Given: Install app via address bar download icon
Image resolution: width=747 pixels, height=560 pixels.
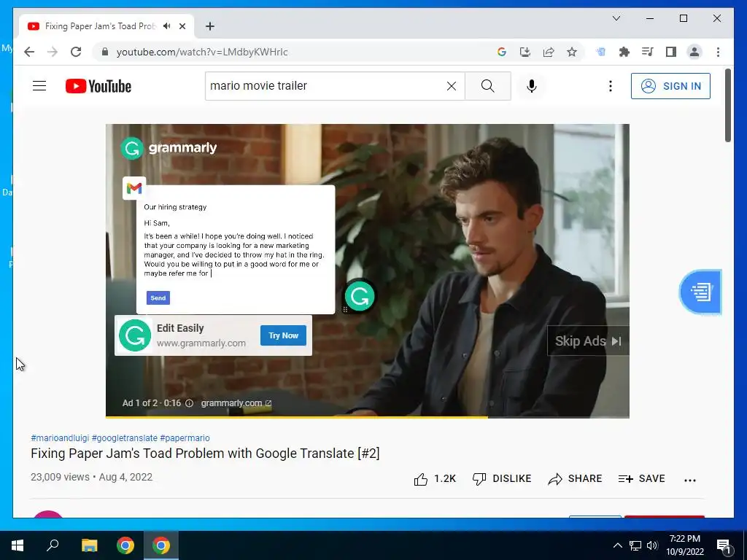Looking at the screenshot, I should coord(525,52).
